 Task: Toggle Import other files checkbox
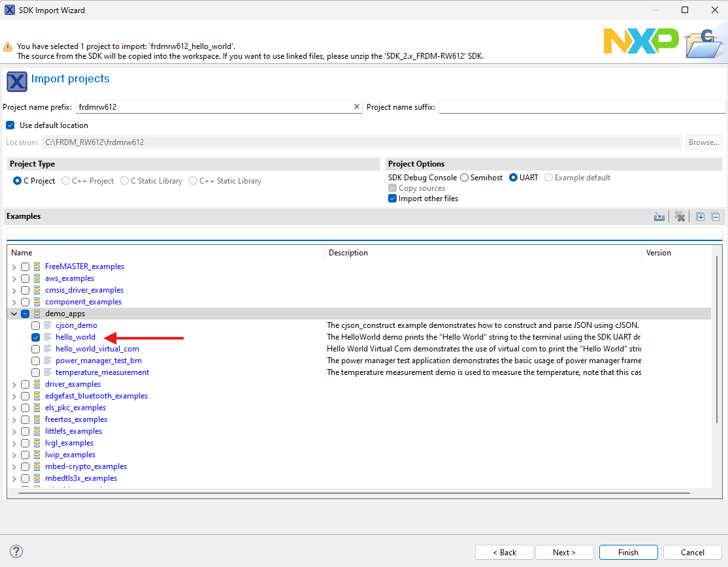coord(393,199)
